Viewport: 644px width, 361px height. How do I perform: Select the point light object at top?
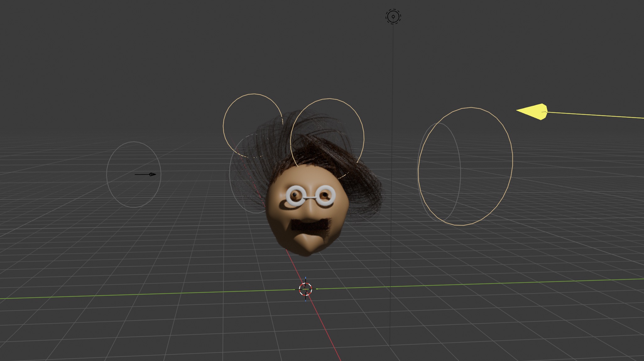click(393, 16)
